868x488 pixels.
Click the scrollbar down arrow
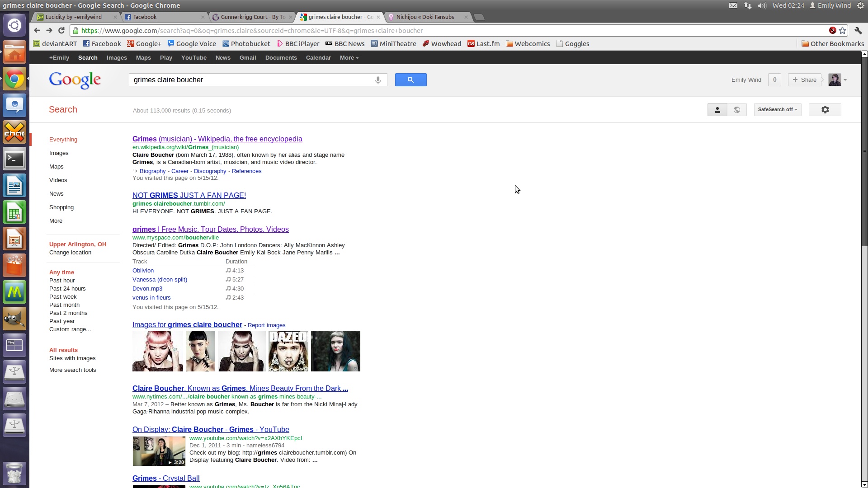click(x=864, y=485)
